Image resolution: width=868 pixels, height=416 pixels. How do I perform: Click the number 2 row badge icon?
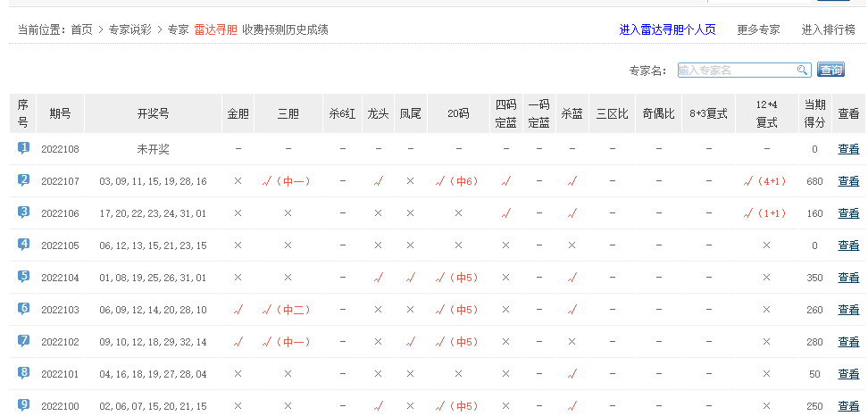pyautogui.click(x=24, y=180)
